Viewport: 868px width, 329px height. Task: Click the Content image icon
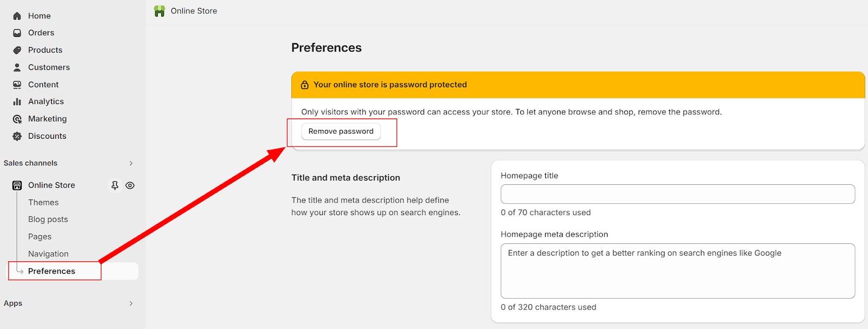pos(17,85)
